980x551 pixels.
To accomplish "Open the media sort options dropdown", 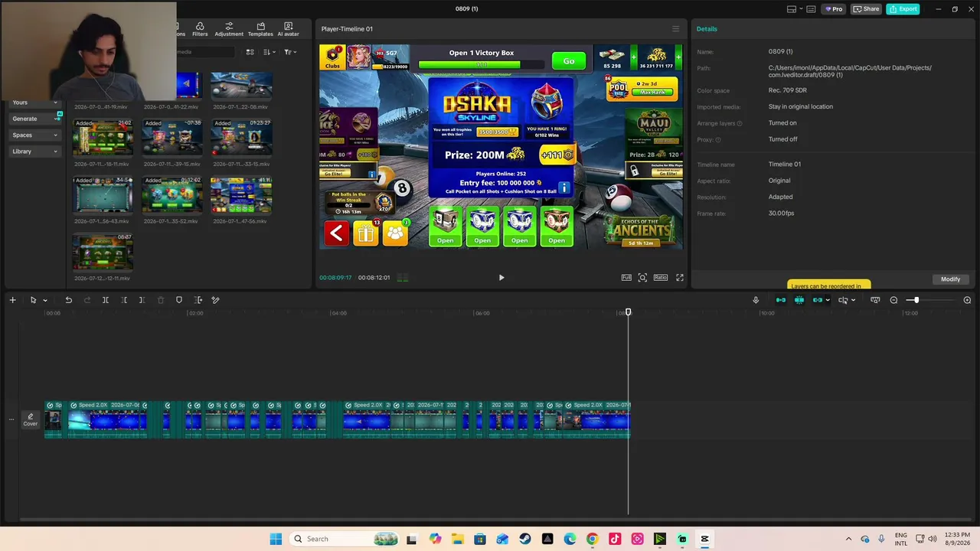I will 269,52.
